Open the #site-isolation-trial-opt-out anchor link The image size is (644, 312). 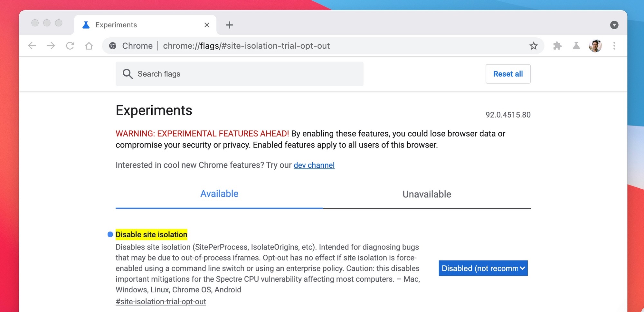click(x=161, y=302)
